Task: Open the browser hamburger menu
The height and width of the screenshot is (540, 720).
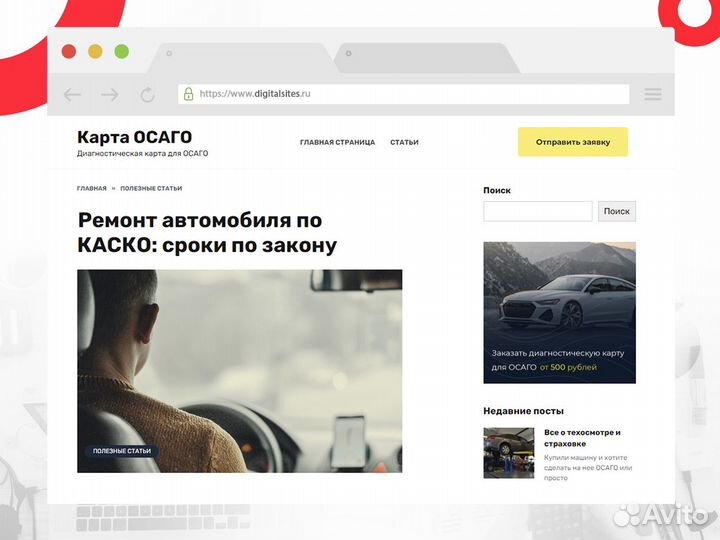Action: (652, 95)
